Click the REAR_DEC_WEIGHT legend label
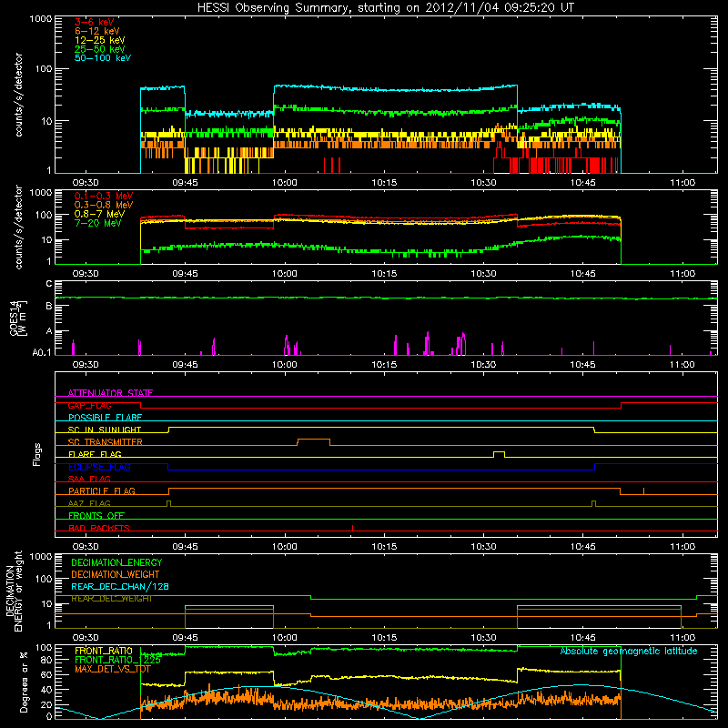 coord(111,599)
